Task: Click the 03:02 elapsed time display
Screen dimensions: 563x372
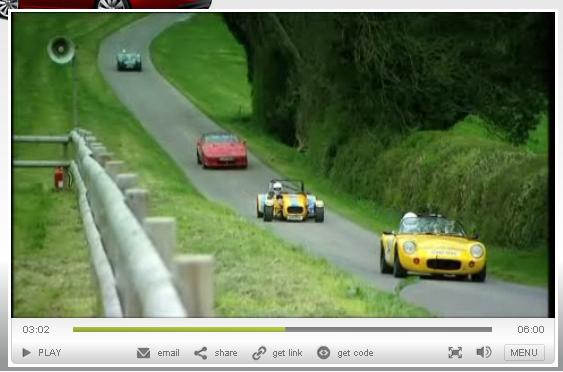Action: click(36, 329)
